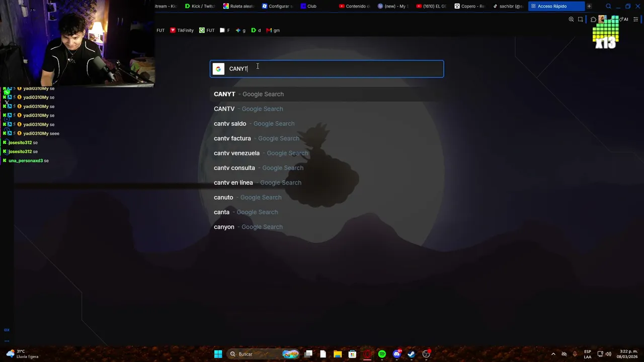Open the weather widget showing 31°C
Viewport: 644px width, 362px height.
pyautogui.click(x=22, y=354)
